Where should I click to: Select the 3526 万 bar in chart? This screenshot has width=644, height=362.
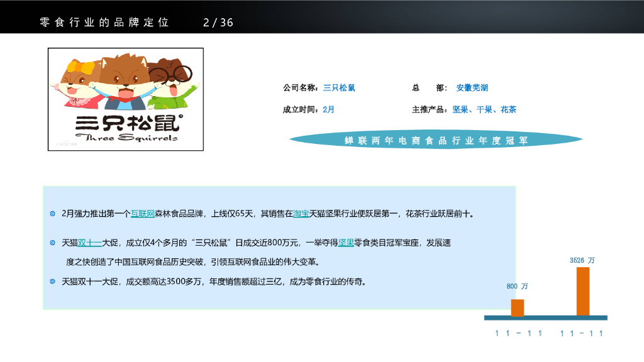pyautogui.click(x=583, y=292)
